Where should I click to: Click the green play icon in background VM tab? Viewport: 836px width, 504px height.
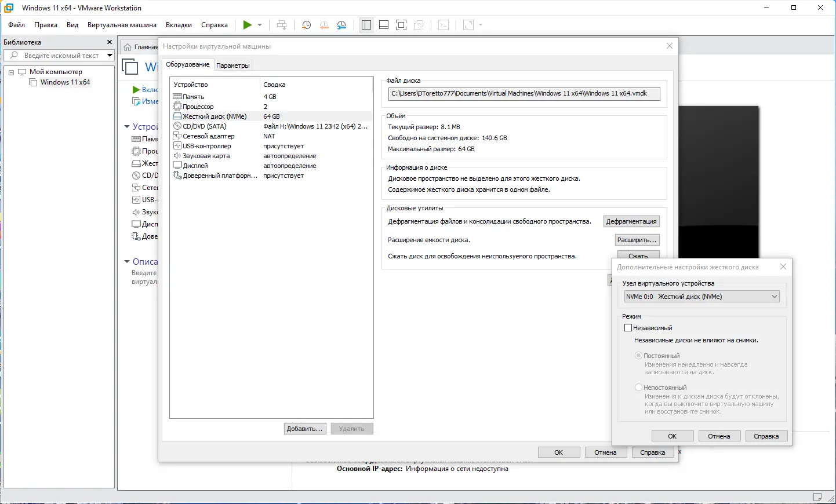coord(136,90)
